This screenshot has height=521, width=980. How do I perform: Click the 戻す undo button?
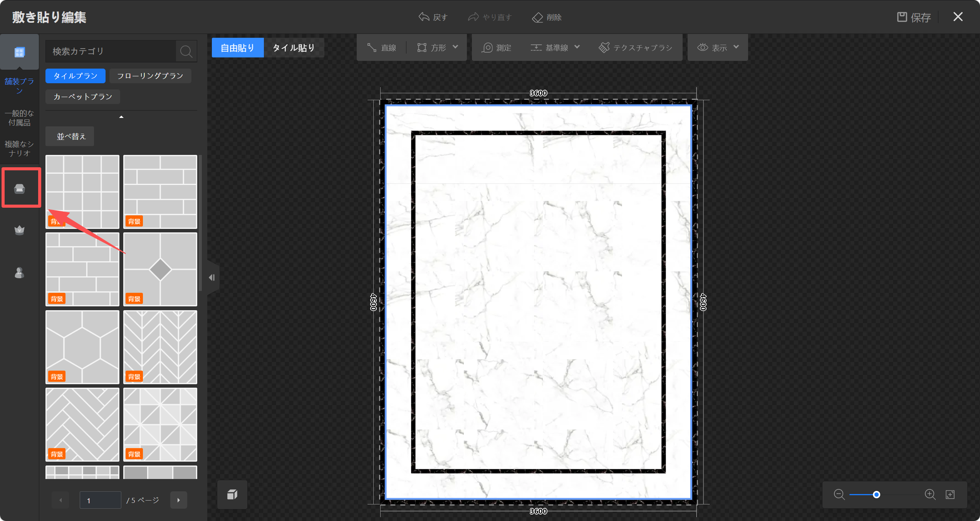[433, 17]
